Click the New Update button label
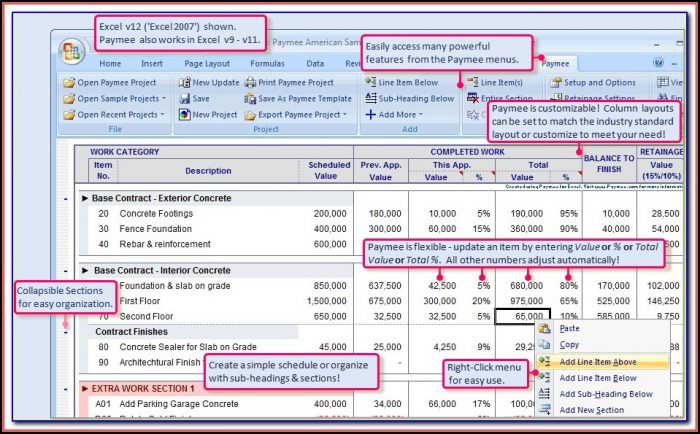This screenshot has width=700, height=434. point(216,83)
